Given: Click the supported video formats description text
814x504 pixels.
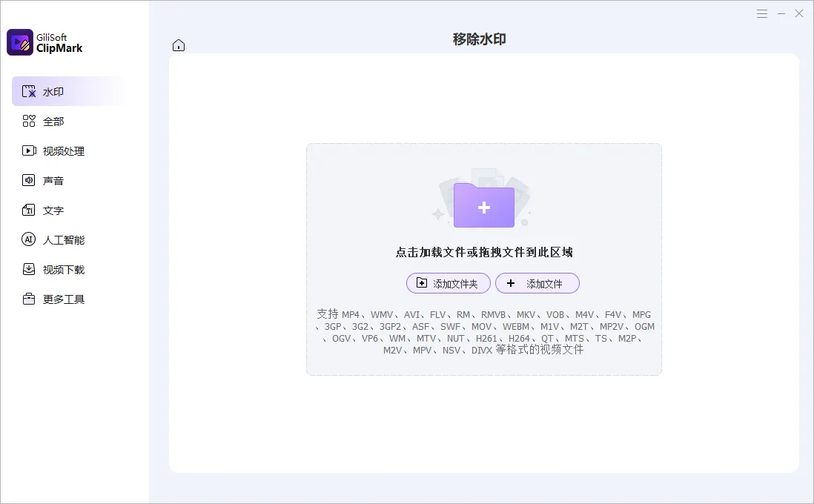Looking at the screenshot, I should click(x=483, y=332).
